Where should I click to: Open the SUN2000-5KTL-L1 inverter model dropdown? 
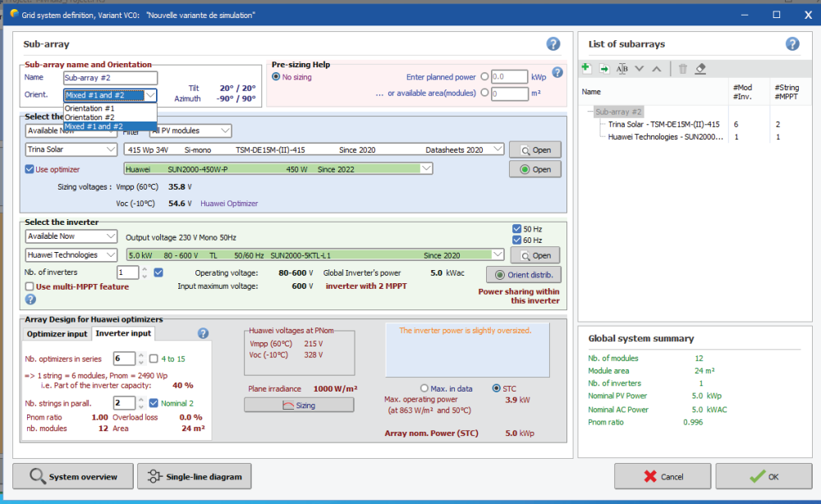[497, 255]
